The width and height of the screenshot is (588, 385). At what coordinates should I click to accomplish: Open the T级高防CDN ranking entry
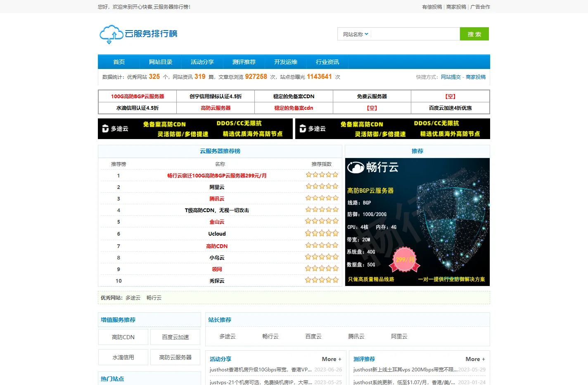tap(217, 210)
